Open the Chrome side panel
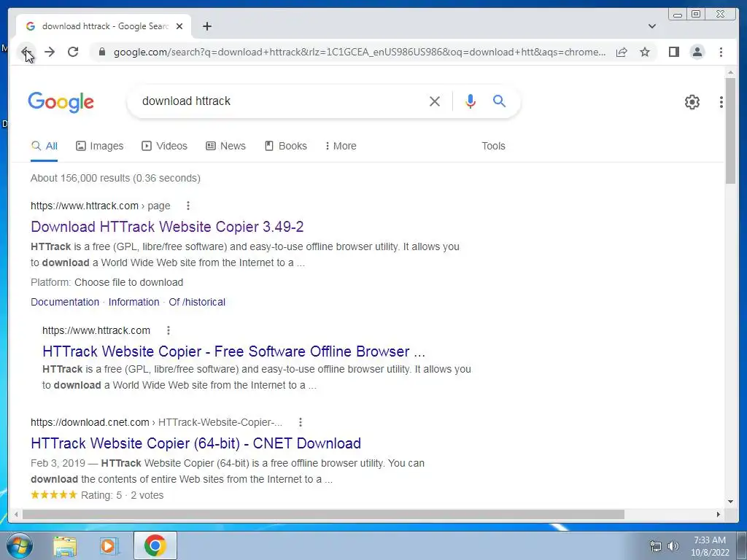 tap(673, 52)
